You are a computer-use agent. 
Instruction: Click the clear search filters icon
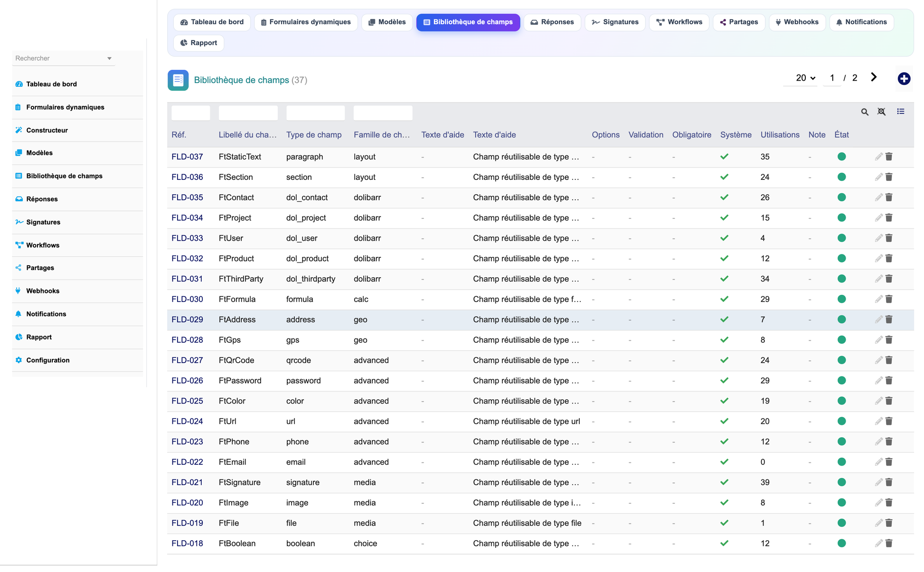(x=881, y=112)
